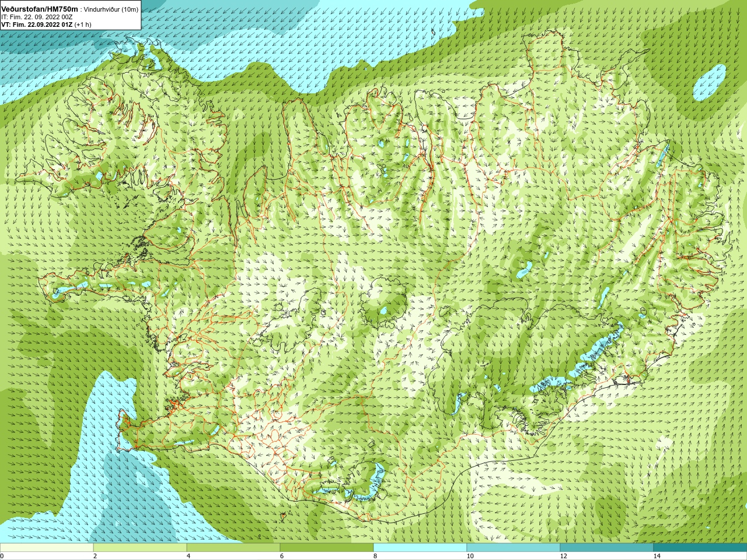Screen dimensions: 747x560
Task: Click the legend scale value '8'
Action: pos(375,556)
